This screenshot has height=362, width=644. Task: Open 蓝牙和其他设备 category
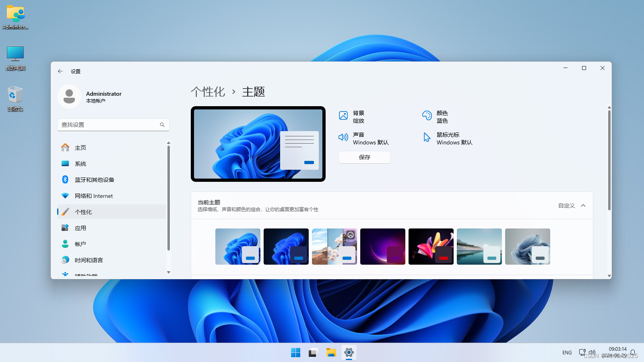(112, 180)
